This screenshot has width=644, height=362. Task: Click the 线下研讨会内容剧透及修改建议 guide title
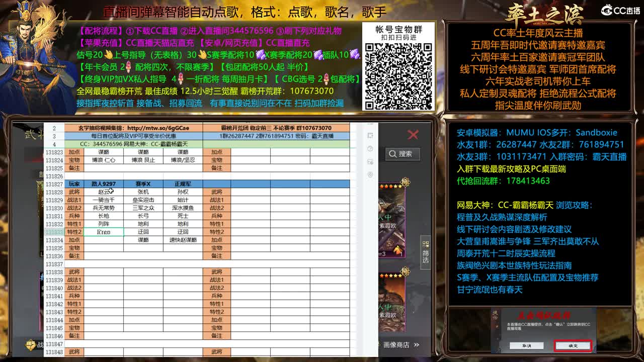(x=514, y=229)
